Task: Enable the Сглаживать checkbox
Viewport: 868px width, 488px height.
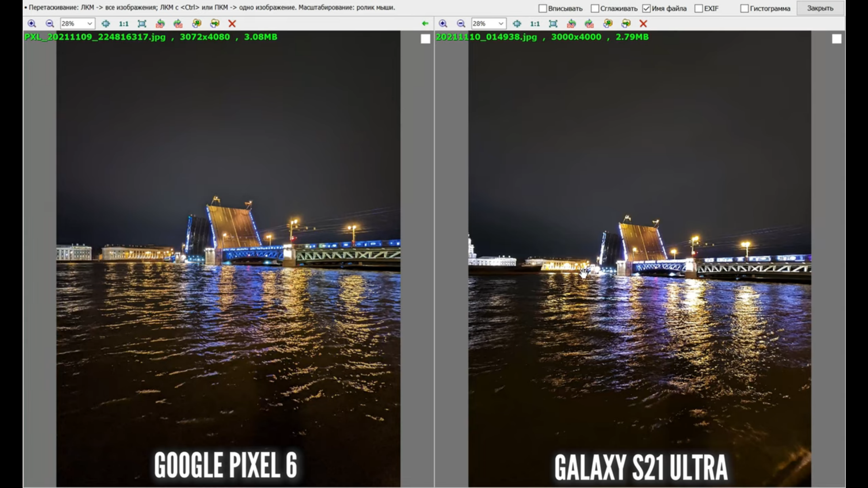Action: pyautogui.click(x=595, y=9)
